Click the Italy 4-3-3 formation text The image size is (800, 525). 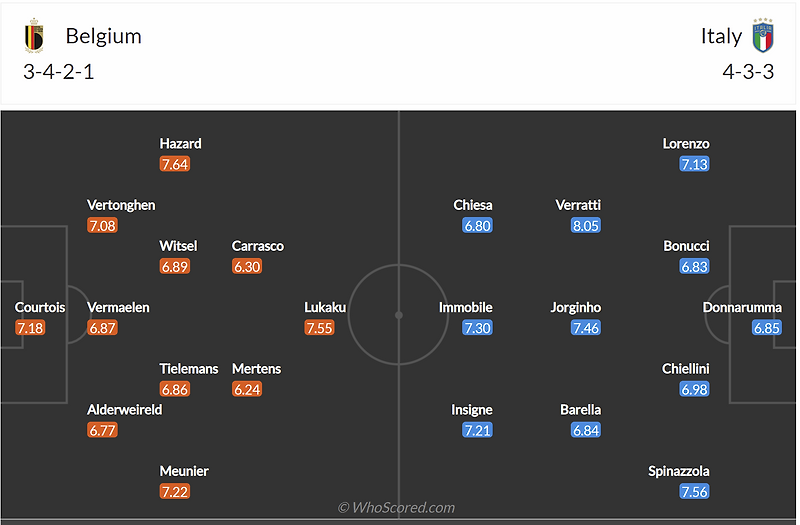point(749,72)
